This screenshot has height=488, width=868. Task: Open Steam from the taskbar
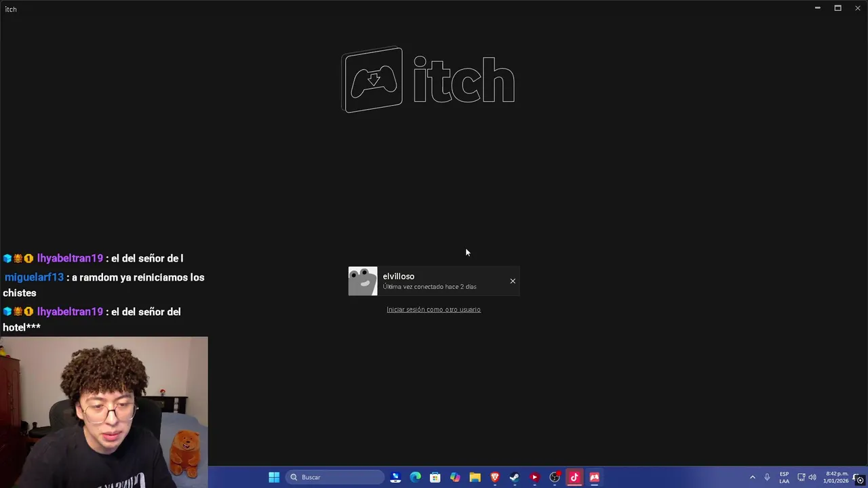pos(515,477)
